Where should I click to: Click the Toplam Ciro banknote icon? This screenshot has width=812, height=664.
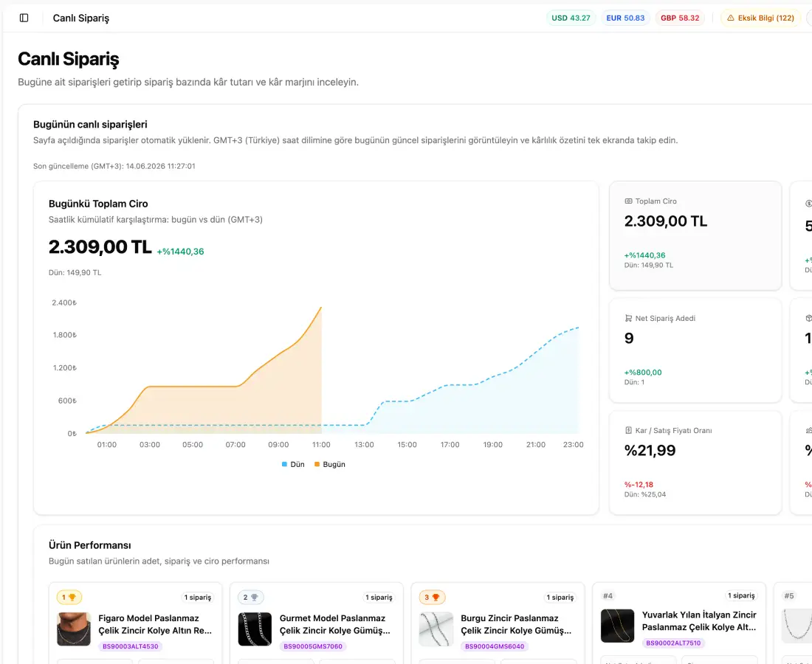tap(629, 201)
